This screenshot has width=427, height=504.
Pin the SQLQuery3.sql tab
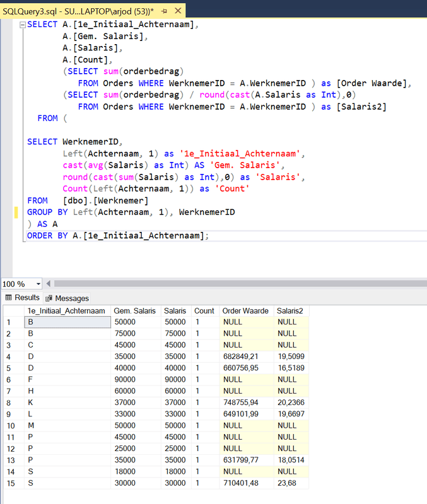click(x=165, y=11)
